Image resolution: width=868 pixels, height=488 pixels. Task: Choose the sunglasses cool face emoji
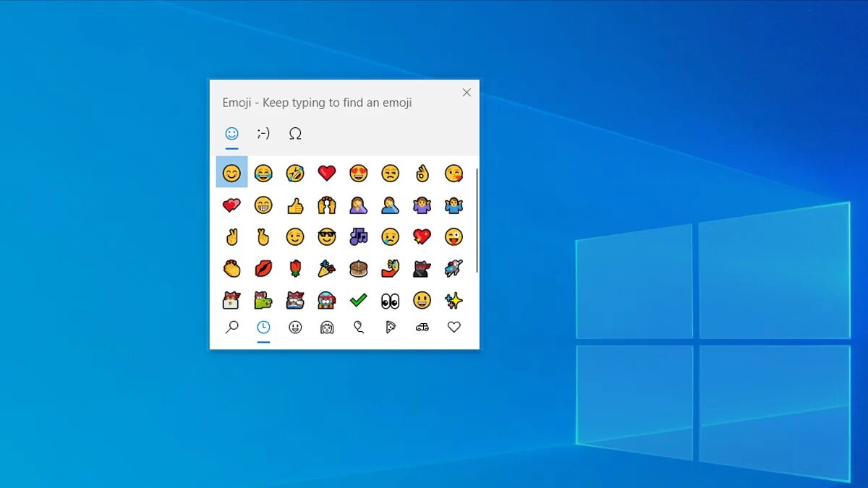327,236
